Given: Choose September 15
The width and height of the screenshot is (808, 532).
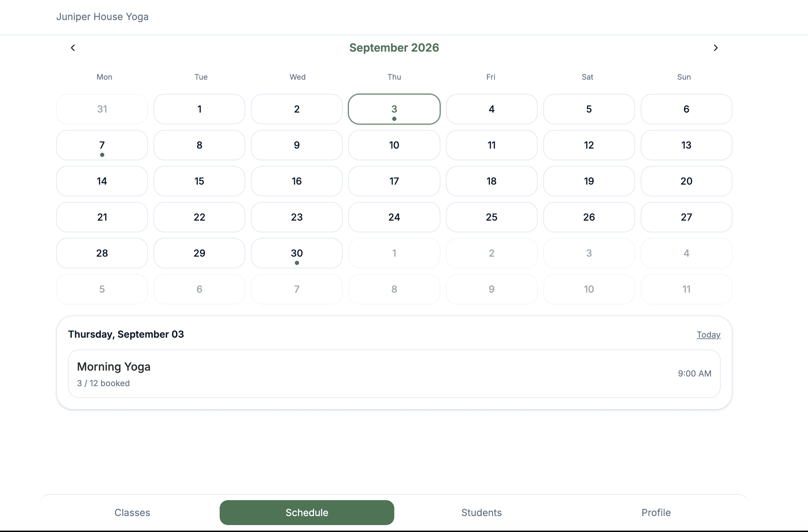Looking at the screenshot, I should (x=200, y=181).
